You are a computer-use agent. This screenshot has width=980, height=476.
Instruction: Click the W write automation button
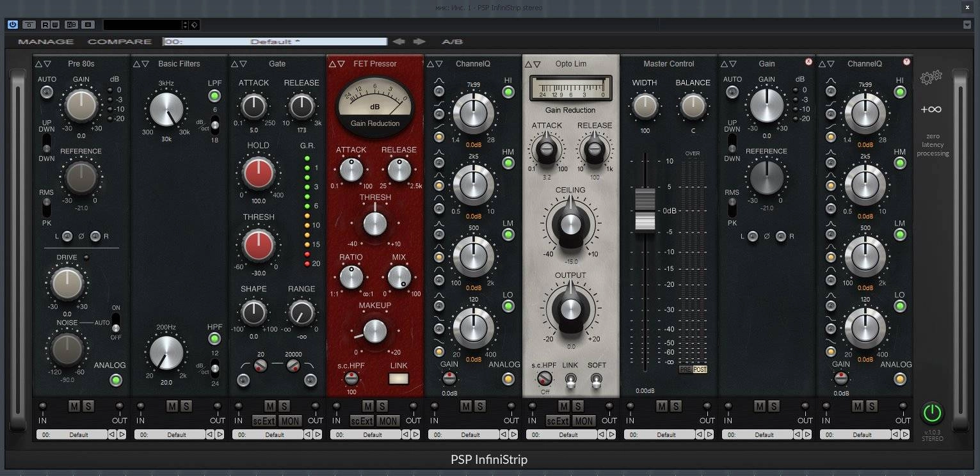click(54, 24)
